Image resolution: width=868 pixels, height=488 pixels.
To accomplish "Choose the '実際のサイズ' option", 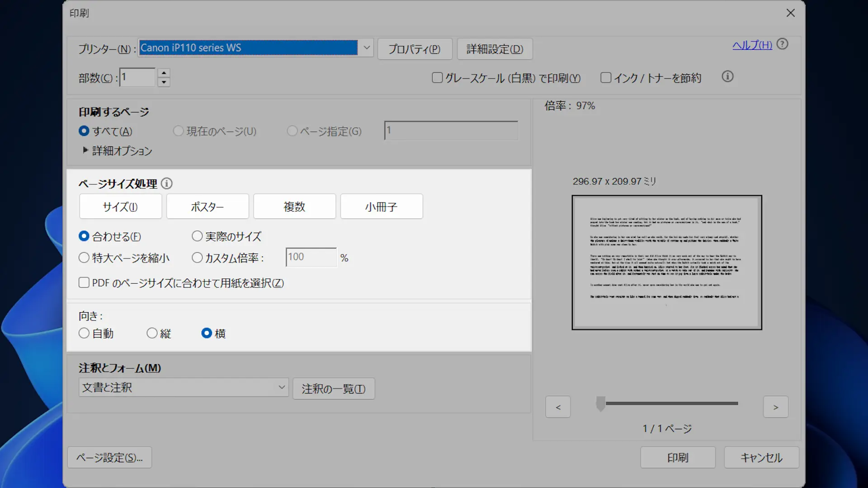I will coord(197,236).
